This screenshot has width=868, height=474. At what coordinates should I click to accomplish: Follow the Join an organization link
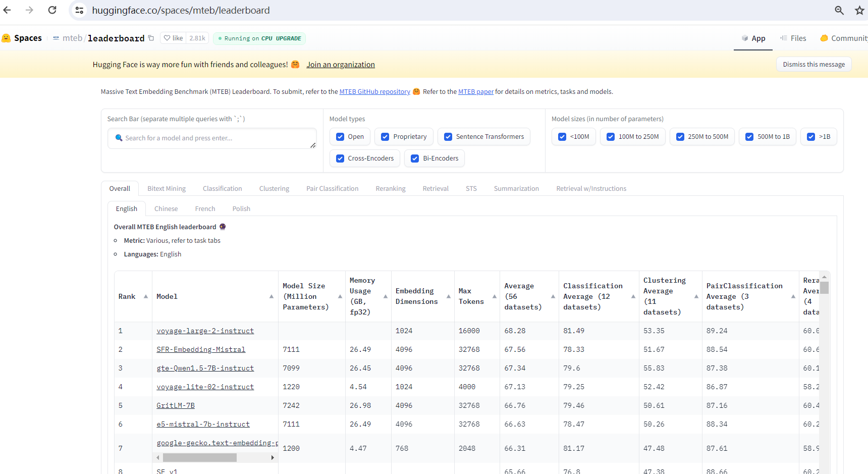[341, 65]
